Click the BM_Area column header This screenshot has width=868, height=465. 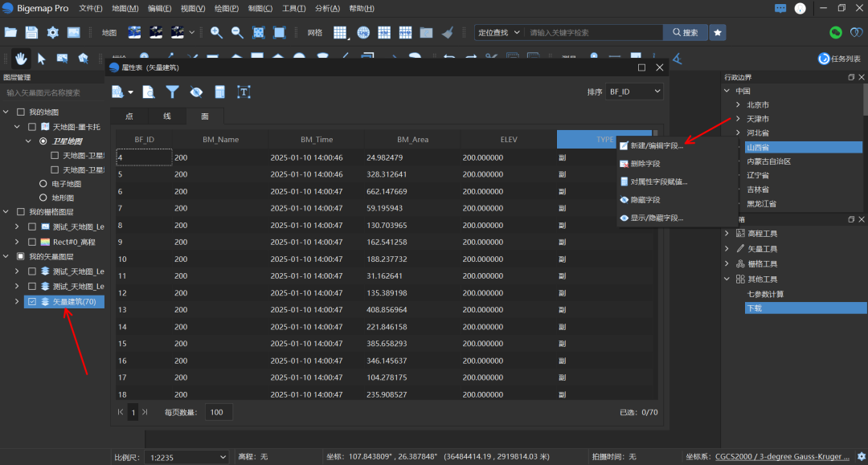click(x=412, y=139)
